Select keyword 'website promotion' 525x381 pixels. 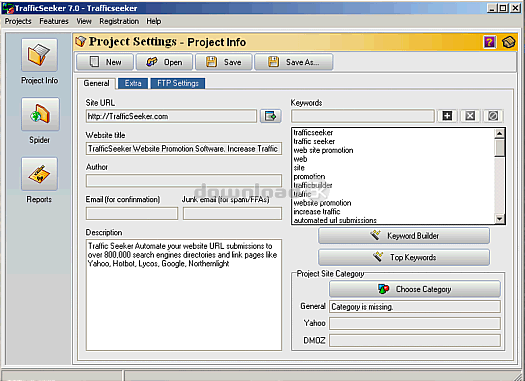point(322,203)
